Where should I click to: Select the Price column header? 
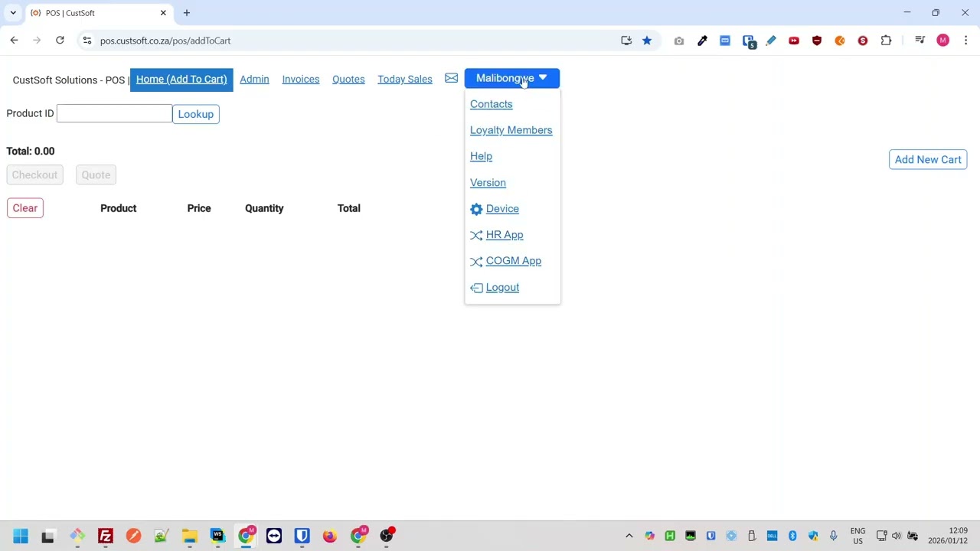coord(199,208)
